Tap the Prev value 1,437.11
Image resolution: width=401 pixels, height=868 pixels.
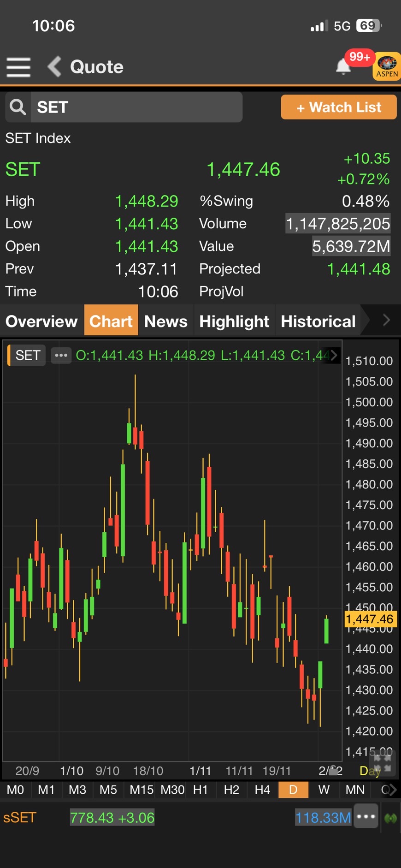(147, 269)
